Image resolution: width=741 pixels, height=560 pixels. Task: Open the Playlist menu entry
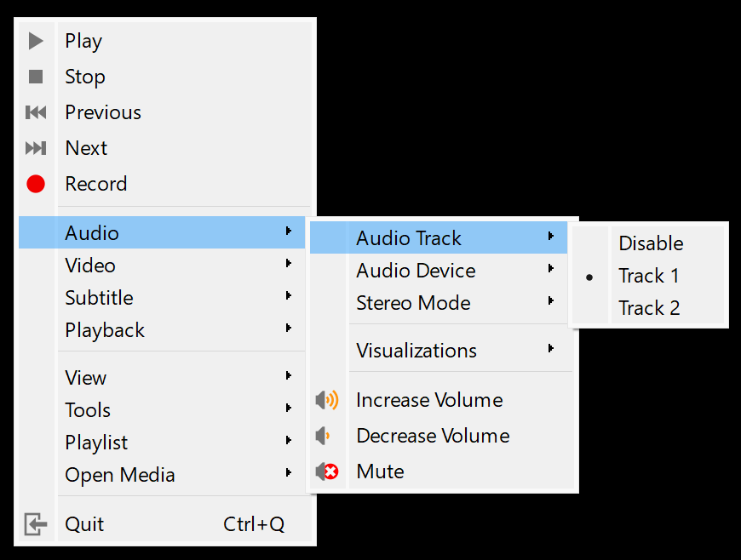coord(96,443)
